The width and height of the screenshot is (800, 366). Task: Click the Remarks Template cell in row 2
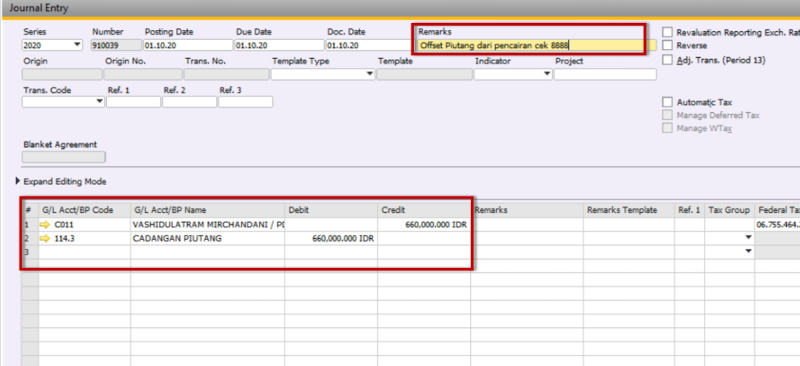tap(629, 238)
